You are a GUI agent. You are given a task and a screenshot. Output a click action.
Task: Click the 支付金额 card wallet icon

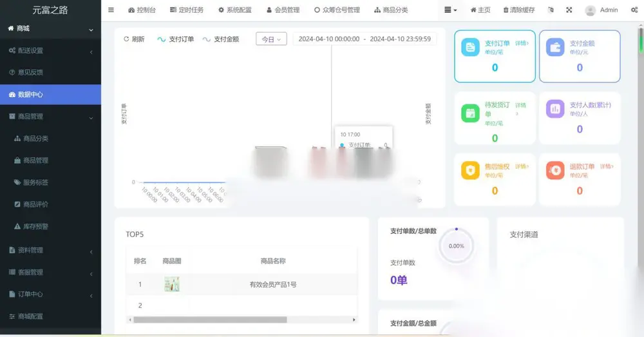555,47
